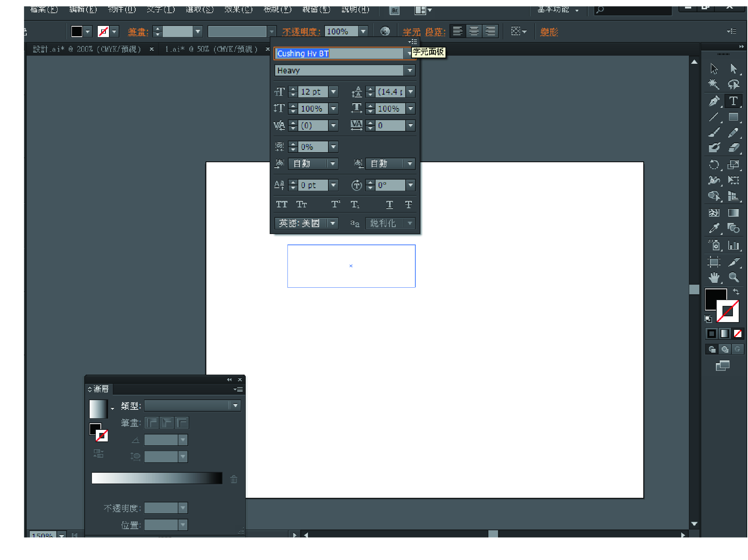
Task: Open the 變形 transform link
Action: (x=549, y=32)
